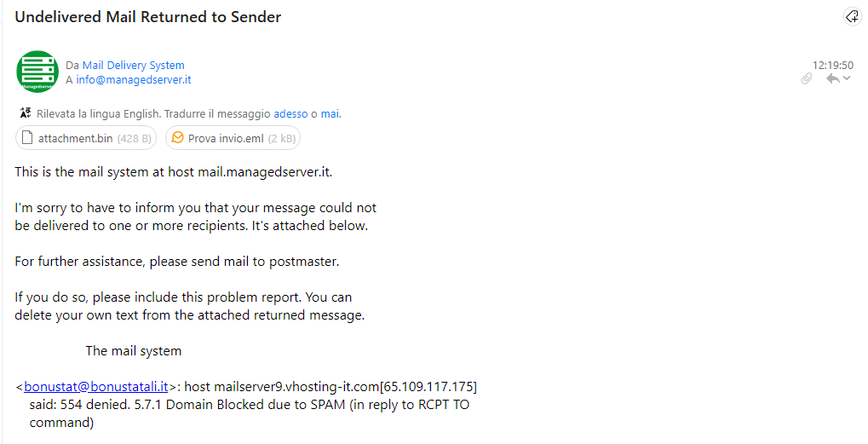Open the Prova invio.eml attachment
The width and height of the screenshot is (868, 444).
coord(233,138)
